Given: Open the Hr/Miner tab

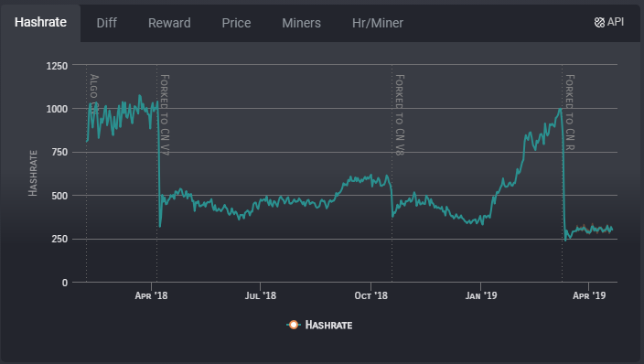Looking at the screenshot, I should 378,23.
